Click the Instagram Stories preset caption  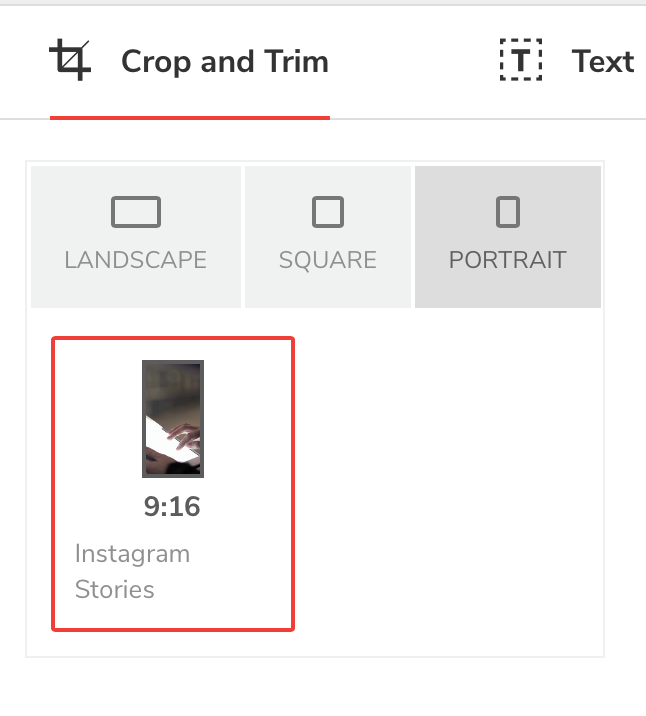(x=132, y=571)
